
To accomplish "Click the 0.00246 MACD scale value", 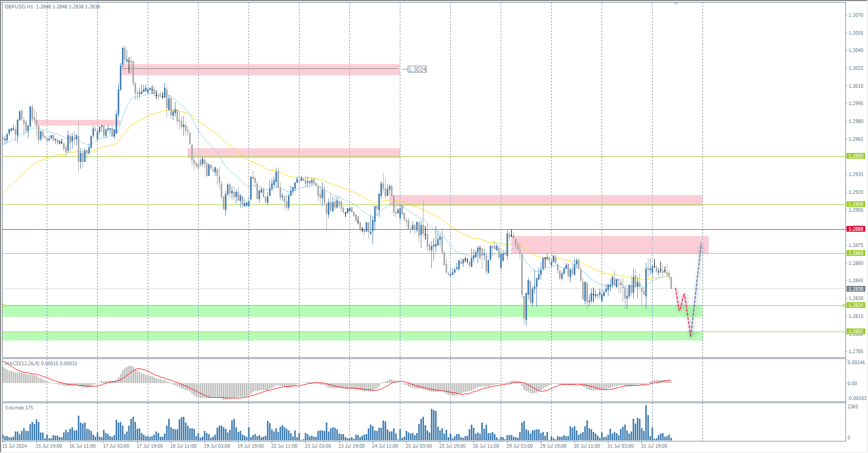I will coord(856,363).
